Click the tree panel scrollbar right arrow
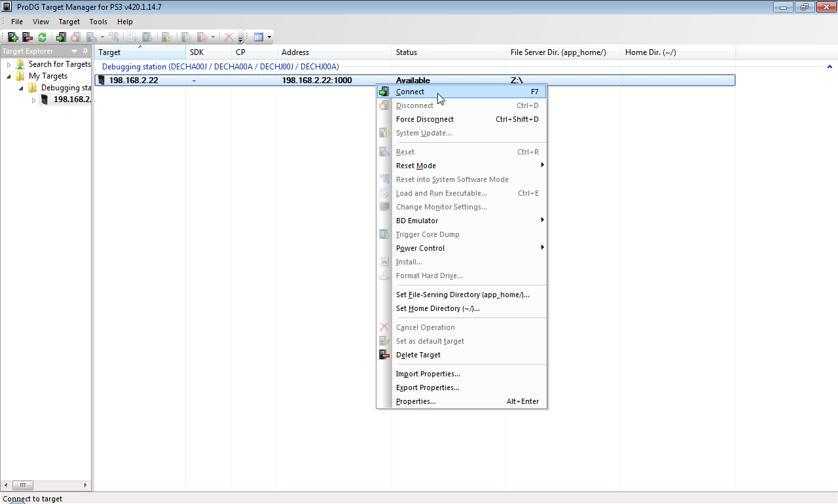The width and height of the screenshot is (838, 504). click(86, 485)
